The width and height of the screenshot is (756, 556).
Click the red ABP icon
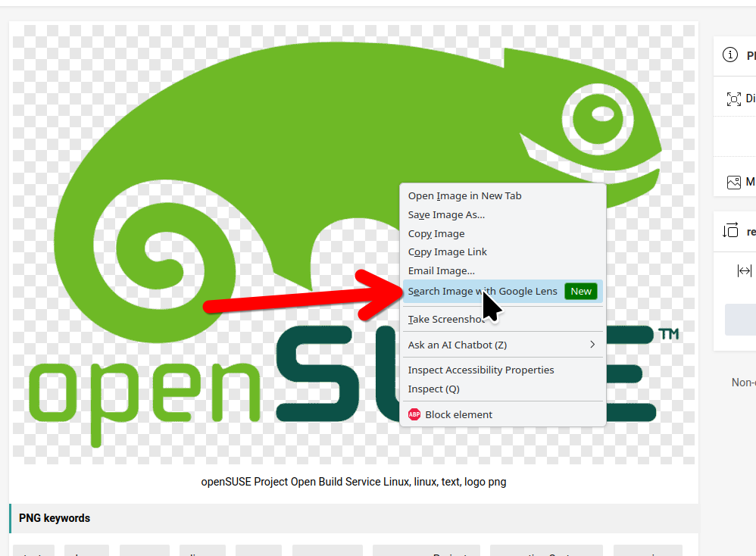click(x=414, y=414)
